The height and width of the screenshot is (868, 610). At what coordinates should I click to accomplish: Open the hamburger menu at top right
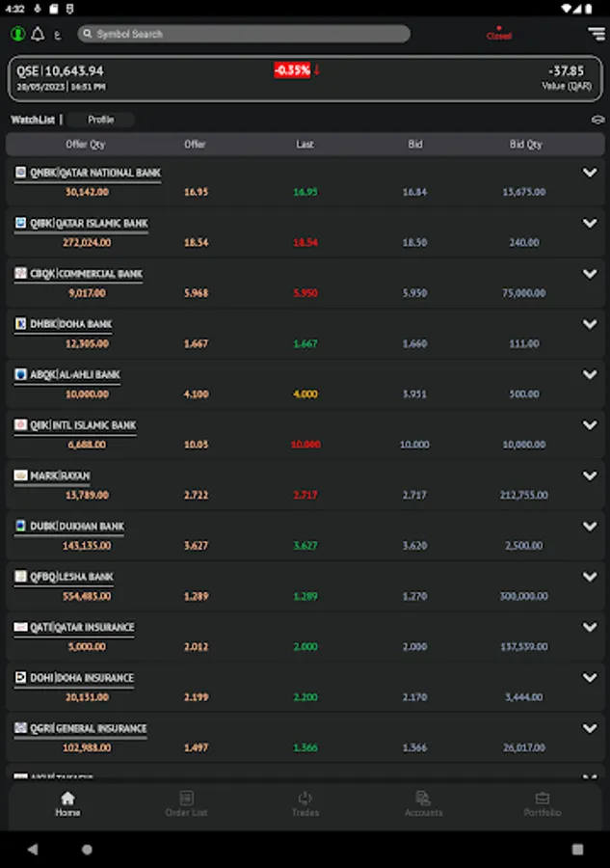tap(596, 34)
